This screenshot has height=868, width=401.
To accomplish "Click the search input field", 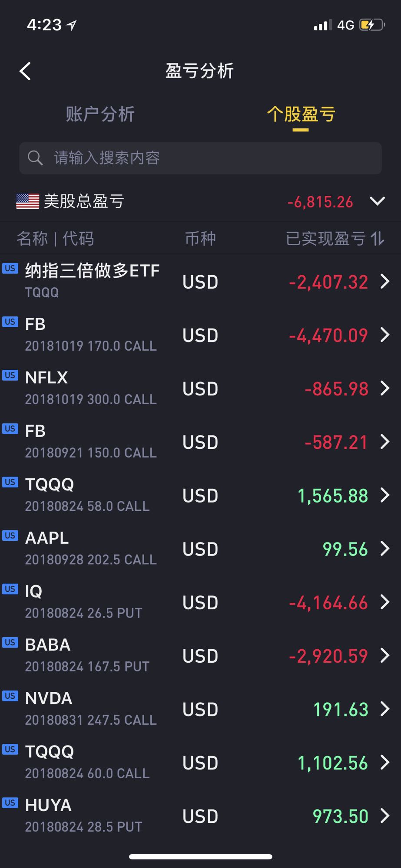I will coord(200,158).
